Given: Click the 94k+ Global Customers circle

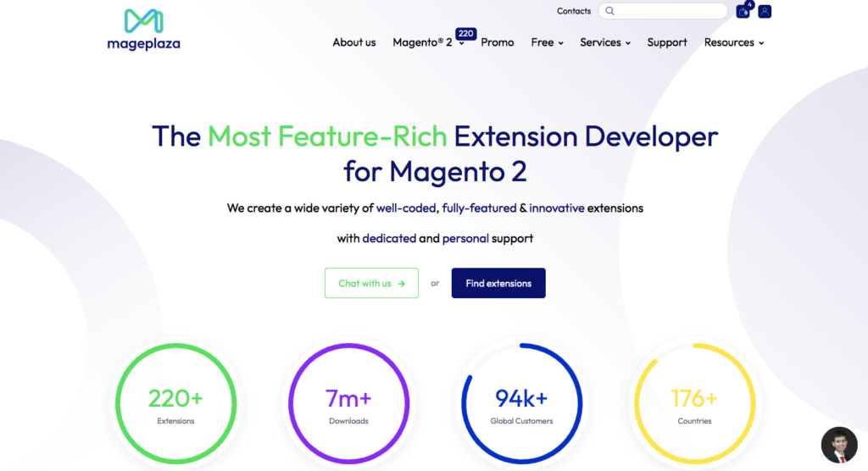Looking at the screenshot, I should tap(521, 403).
